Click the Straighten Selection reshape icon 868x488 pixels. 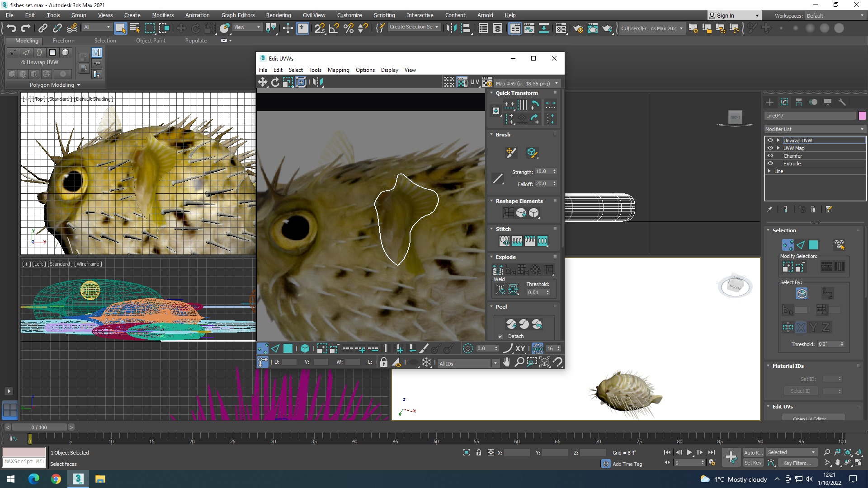click(509, 213)
